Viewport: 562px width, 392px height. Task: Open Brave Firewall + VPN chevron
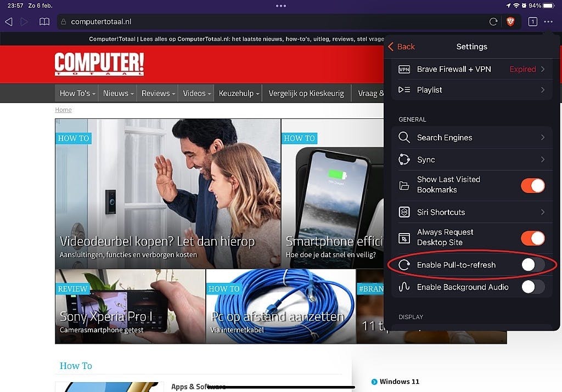click(543, 69)
